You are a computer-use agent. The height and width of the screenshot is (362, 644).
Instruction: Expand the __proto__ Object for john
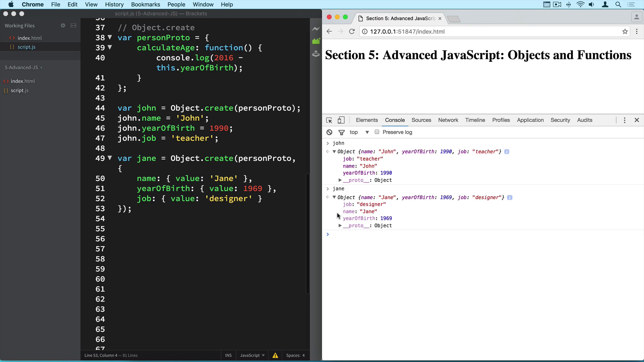point(340,180)
